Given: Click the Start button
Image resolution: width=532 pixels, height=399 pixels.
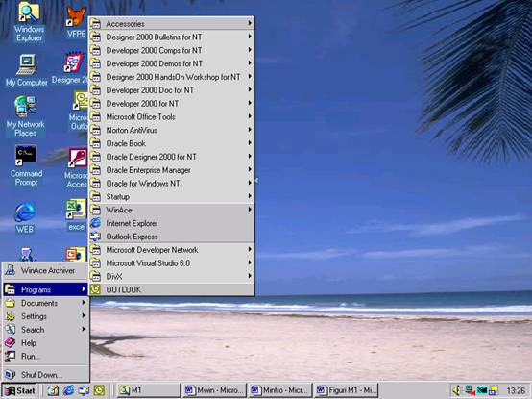Looking at the screenshot, I should [x=19, y=390].
